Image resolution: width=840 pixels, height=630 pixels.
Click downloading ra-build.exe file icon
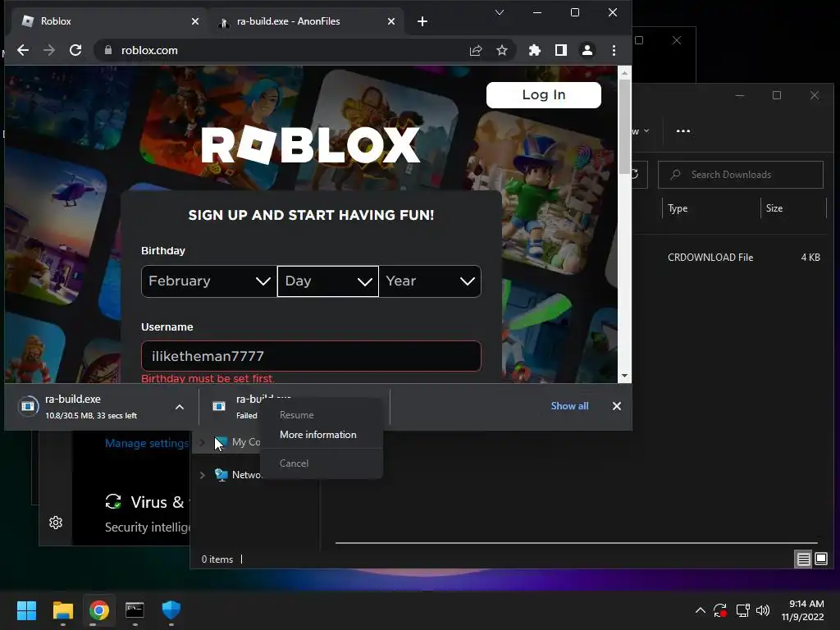click(28, 406)
